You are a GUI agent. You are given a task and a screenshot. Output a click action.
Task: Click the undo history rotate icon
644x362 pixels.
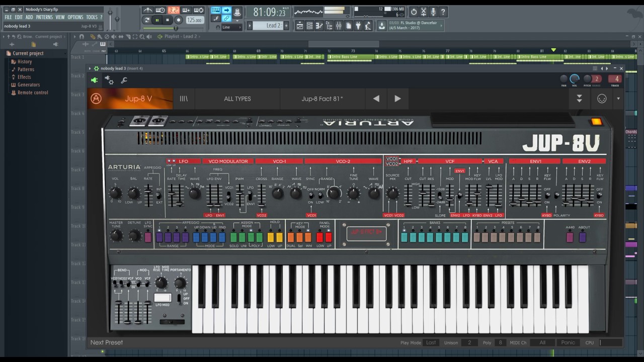point(414,11)
